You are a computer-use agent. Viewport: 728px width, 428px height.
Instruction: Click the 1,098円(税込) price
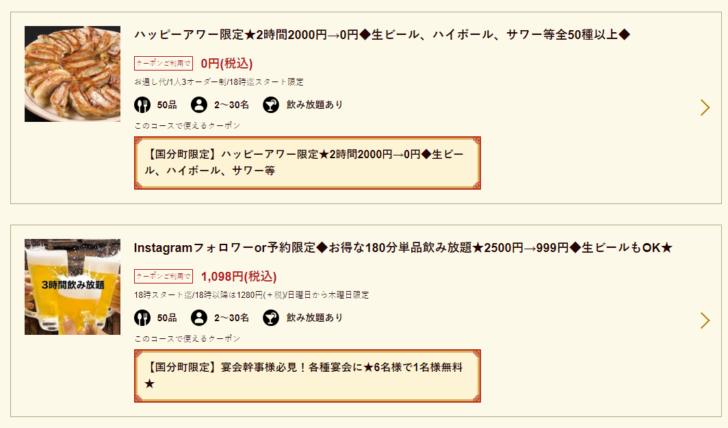(x=239, y=277)
